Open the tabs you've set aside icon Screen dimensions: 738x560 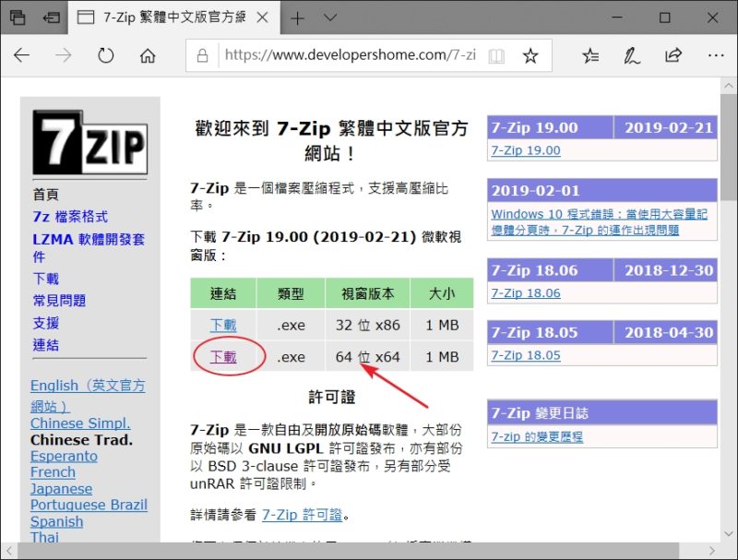(18, 18)
